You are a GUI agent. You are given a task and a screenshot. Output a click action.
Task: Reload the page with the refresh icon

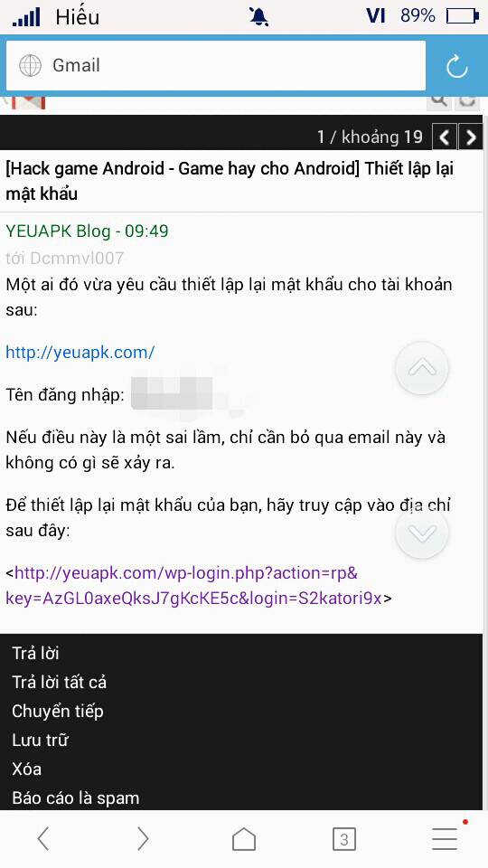click(x=457, y=67)
